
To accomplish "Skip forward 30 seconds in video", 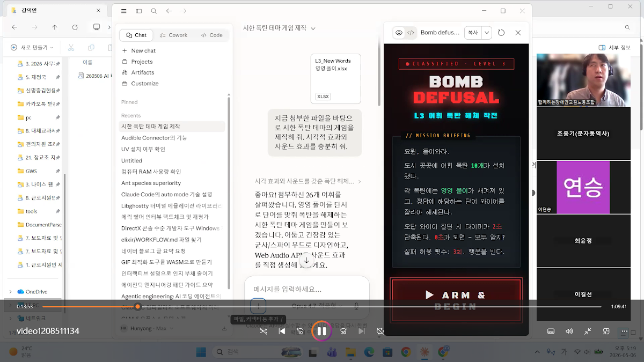I will 343,331.
